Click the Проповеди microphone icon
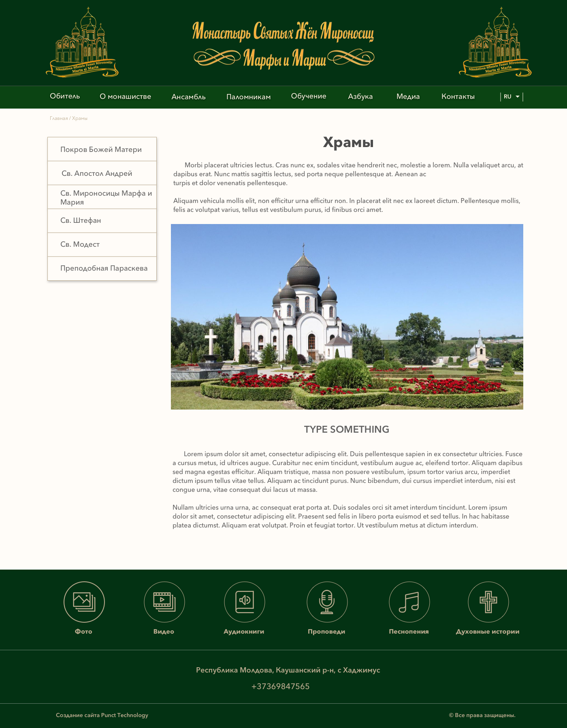This screenshot has width=567, height=728. click(327, 602)
